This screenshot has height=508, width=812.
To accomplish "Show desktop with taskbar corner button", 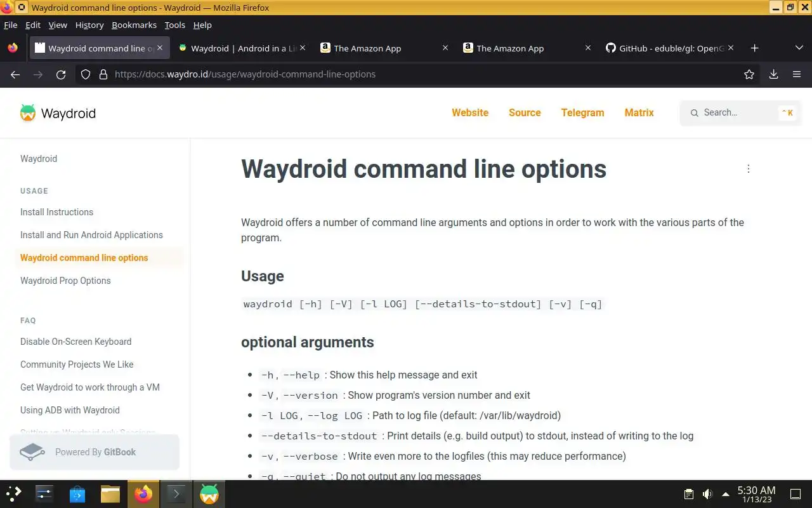I will coord(796,494).
